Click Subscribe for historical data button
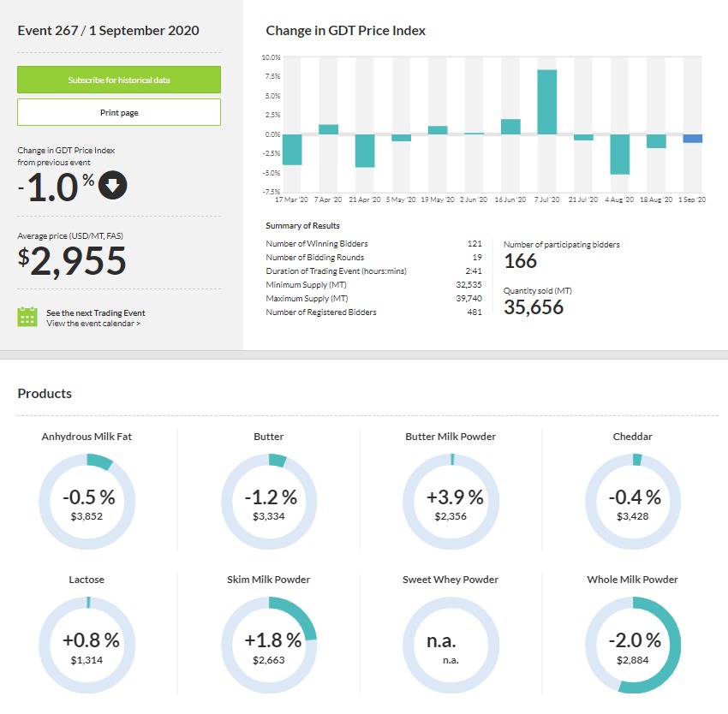 coord(119,80)
